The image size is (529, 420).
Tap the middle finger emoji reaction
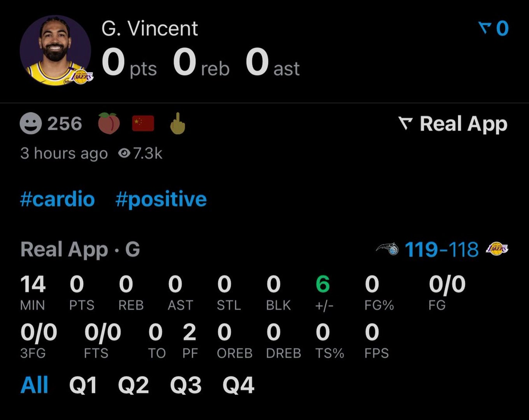pyautogui.click(x=178, y=124)
